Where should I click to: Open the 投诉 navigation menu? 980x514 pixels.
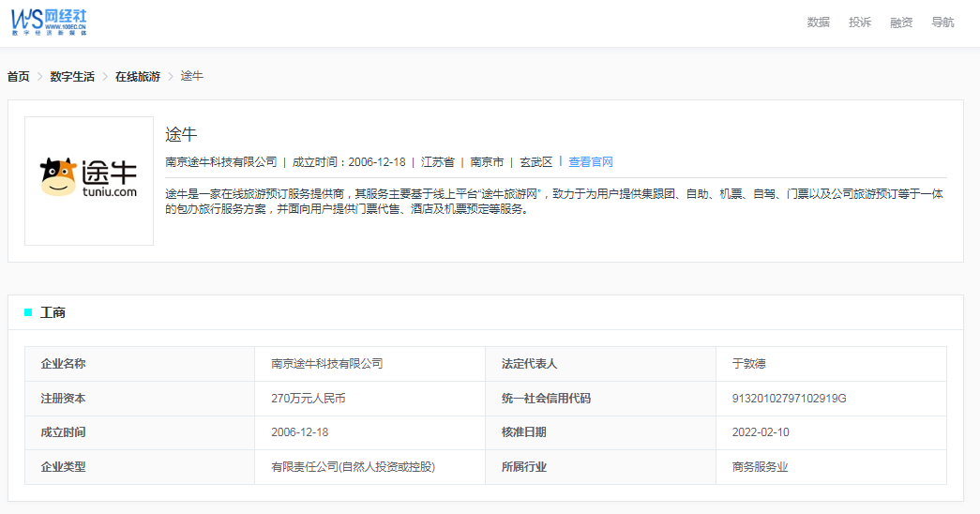pyautogui.click(x=859, y=23)
